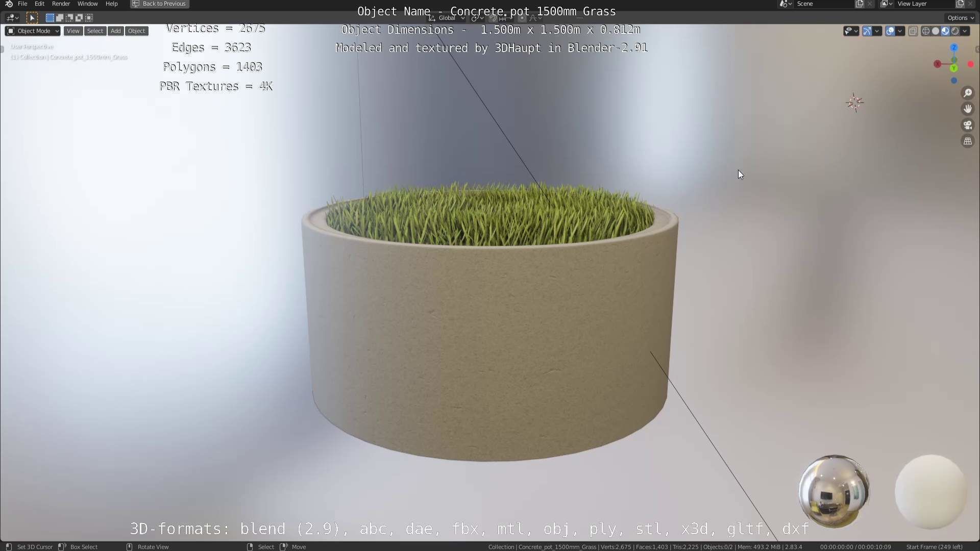Choose Set new selection mode
Viewport: 980px width, 551px height.
point(50,18)
